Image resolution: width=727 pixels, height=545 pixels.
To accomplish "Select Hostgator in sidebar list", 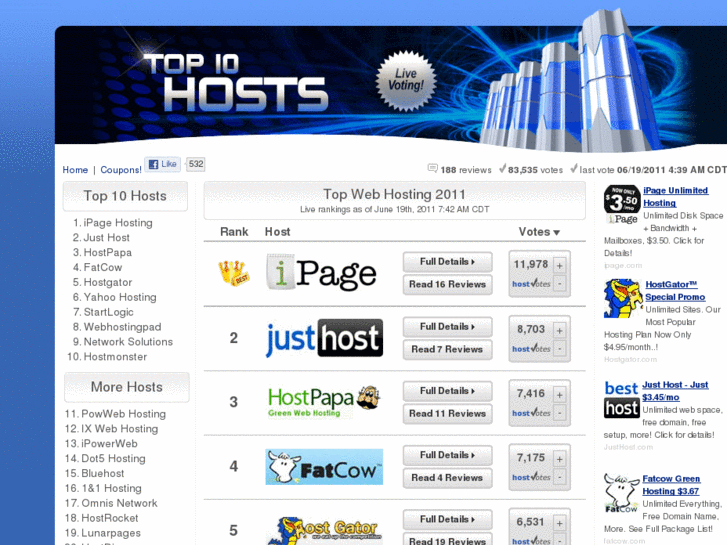I will (108, 282).
